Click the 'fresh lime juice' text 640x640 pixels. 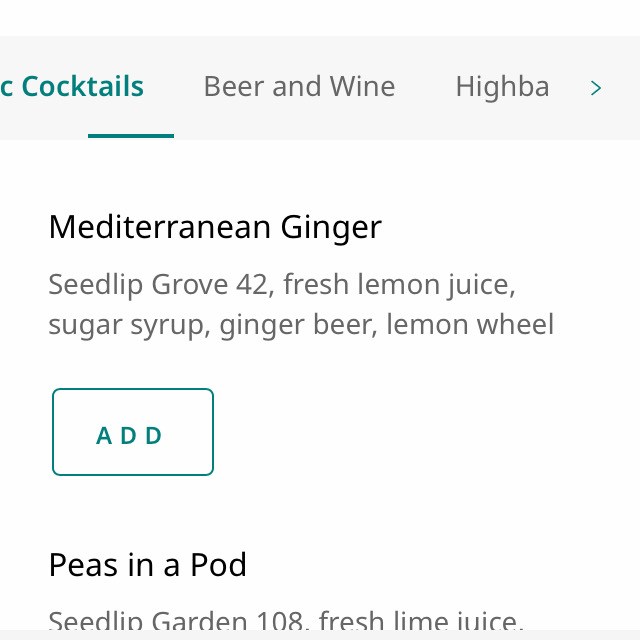(x=421, y=622)
